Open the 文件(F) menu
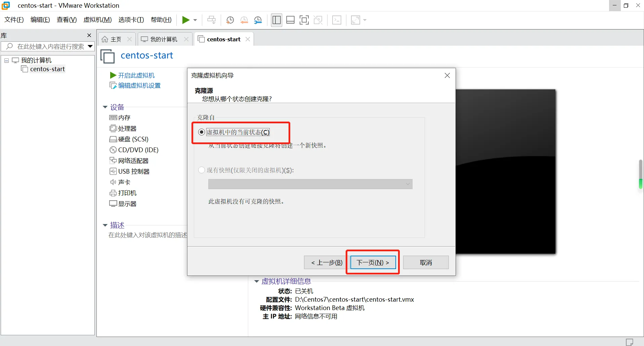The image size is (644, 346). pyautogui.click(x=14, y=20)
